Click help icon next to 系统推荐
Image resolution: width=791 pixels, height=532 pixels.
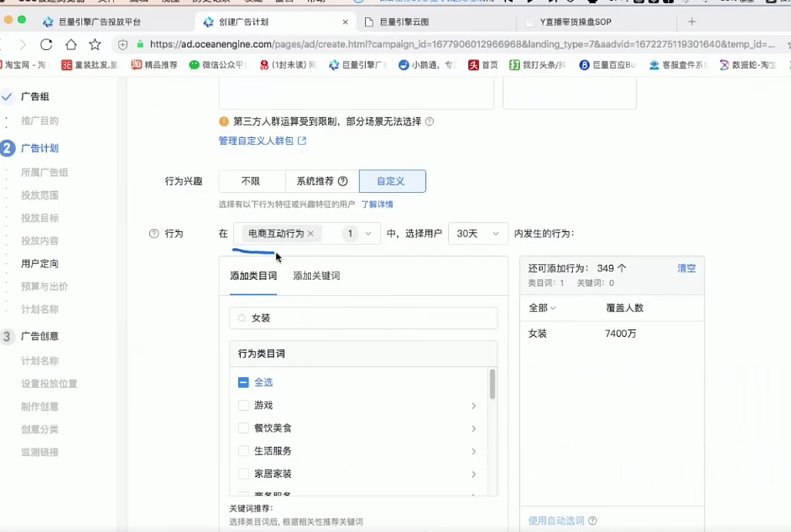[343, 181]
